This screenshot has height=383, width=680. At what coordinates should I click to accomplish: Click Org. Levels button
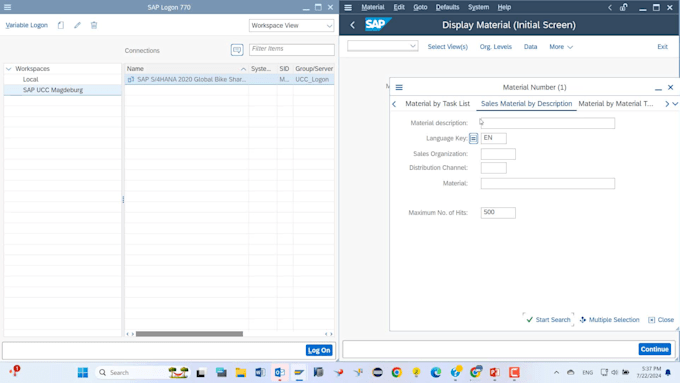click(x=495, y=47)
